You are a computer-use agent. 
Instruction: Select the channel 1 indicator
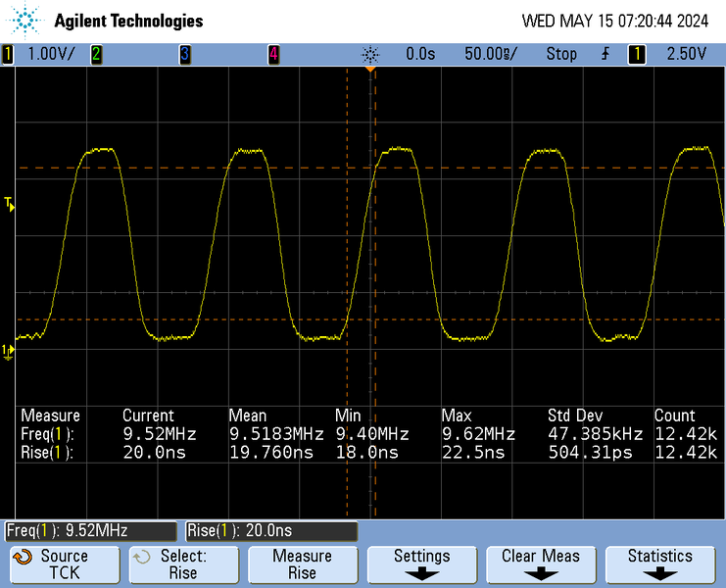click(8, 55)
